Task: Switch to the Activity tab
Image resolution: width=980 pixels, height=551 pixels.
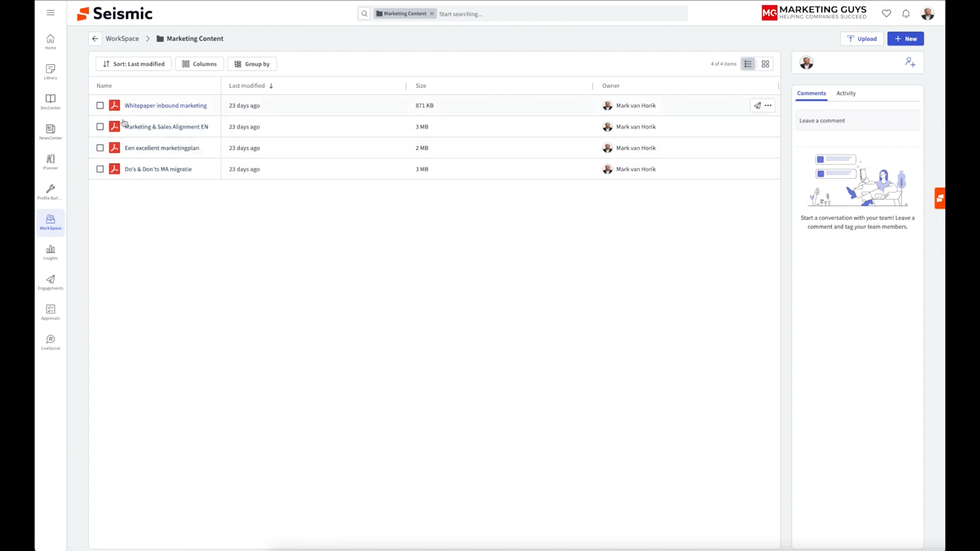Action: (x=846, y=93)
